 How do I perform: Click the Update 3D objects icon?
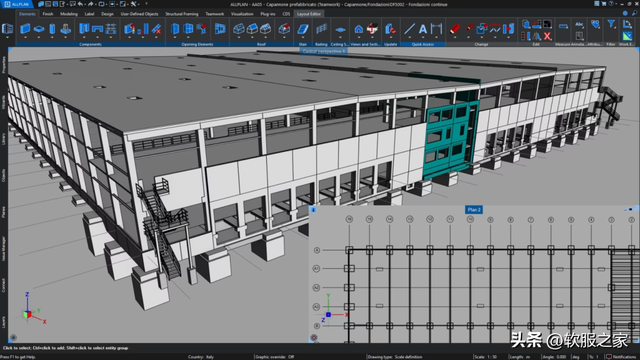[390, 29]
